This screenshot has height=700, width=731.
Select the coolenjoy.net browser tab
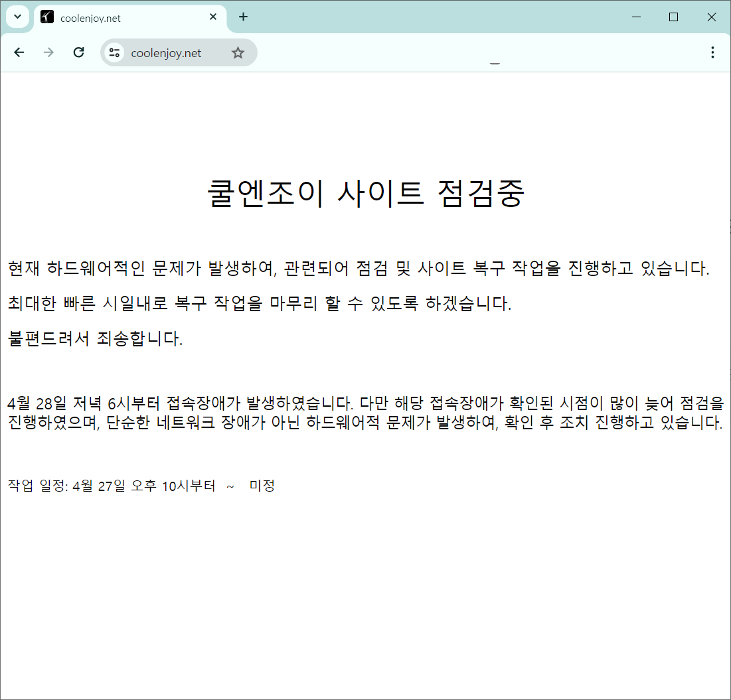[x=130, y=18]
